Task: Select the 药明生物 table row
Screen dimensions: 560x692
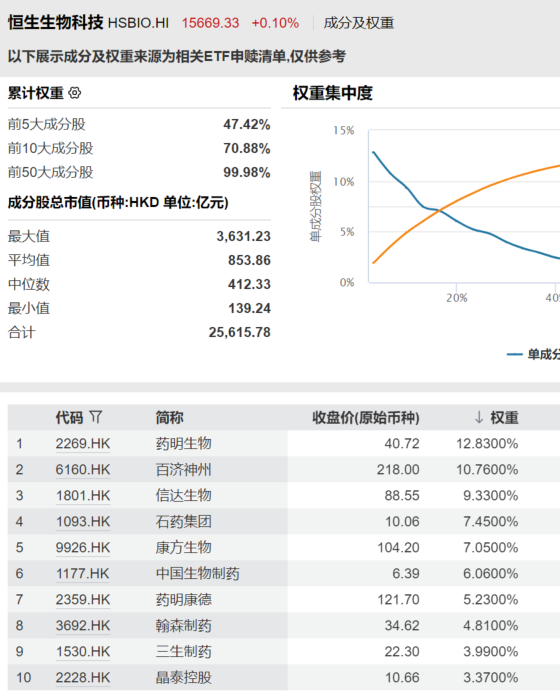Action: tap(284, 444)
